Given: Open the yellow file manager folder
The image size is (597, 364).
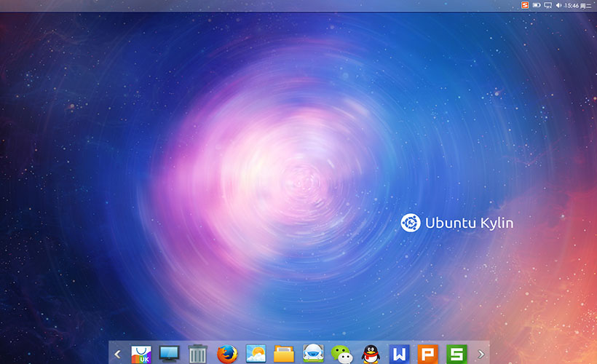Looking at the screenshot, I should coord(284,355).
